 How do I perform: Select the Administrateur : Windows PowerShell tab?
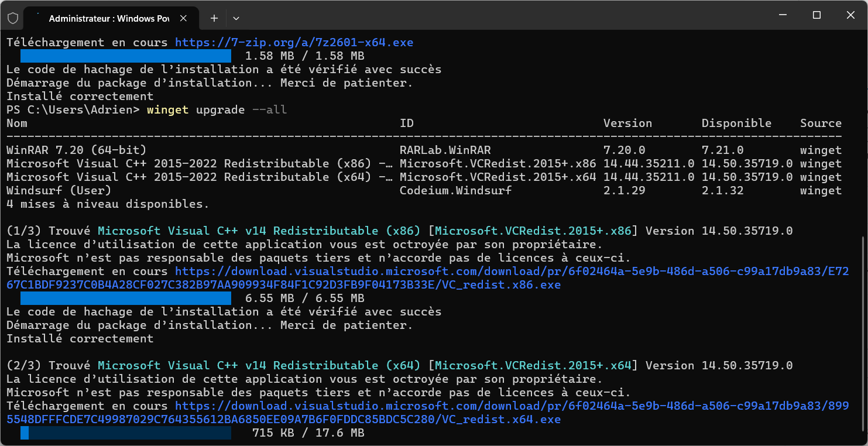(111, 18)
